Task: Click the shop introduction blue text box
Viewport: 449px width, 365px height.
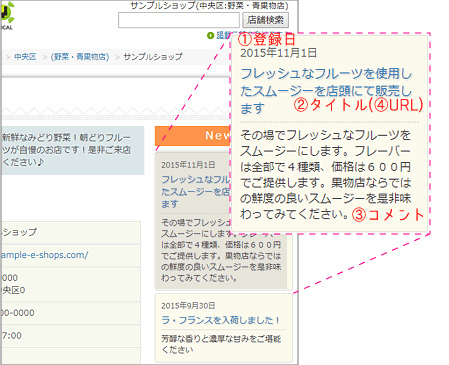Action: click(72, 150)
